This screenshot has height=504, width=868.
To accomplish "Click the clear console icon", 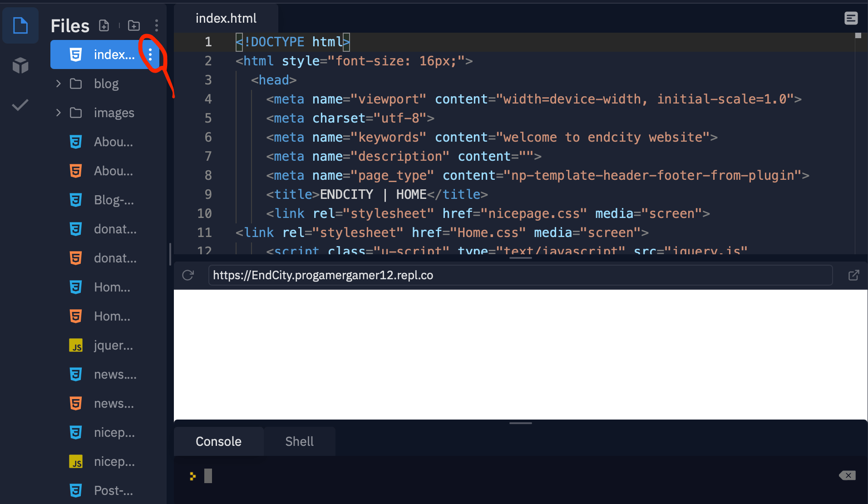I will pyautogui.click(x=847, y=475).
